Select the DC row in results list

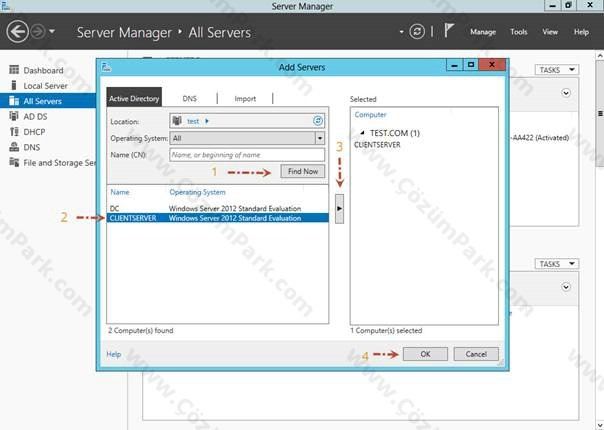pos(218,208)
